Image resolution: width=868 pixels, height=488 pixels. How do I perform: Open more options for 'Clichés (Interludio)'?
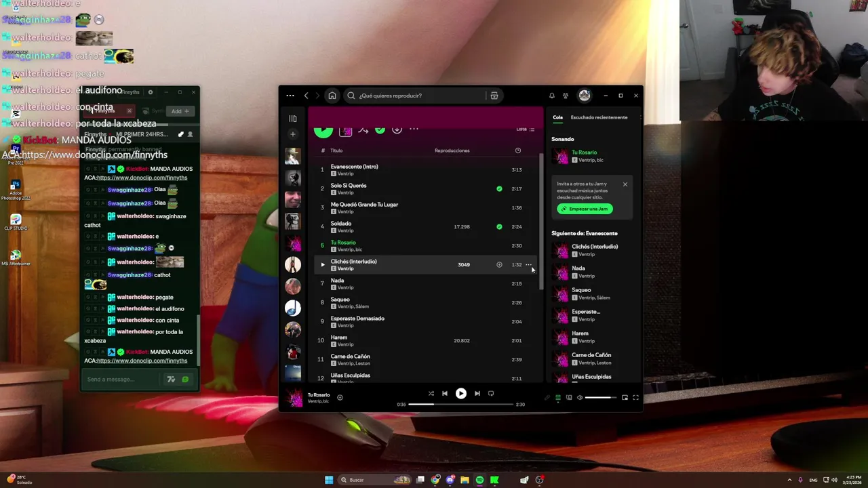point(528,264)
